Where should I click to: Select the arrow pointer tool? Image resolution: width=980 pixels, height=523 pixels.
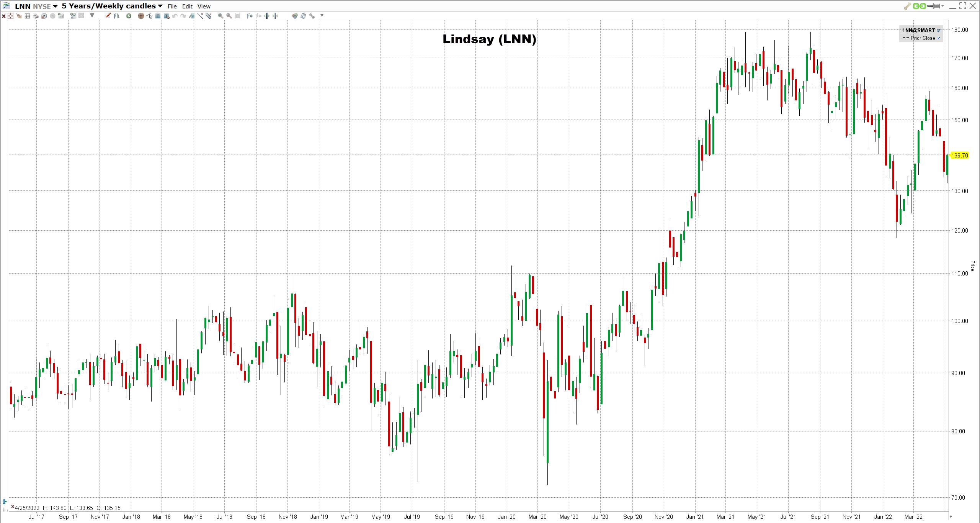point(149,16)
